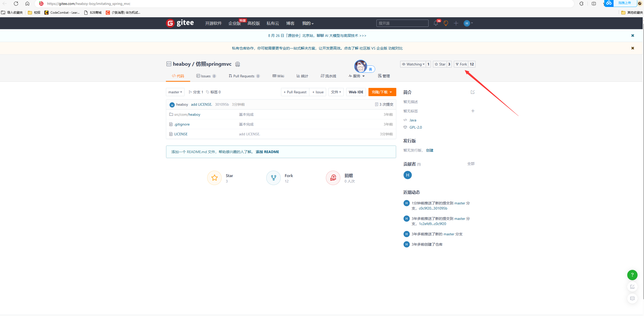Click the badge icon next to repository name
644x316 pixels.
point(238,64)
